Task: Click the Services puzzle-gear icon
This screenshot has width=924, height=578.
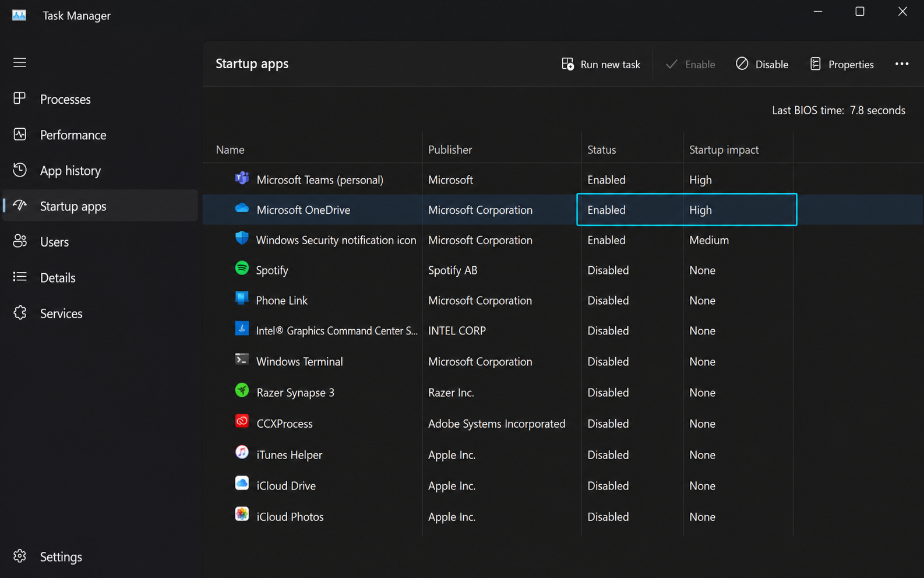Action: click(20, 313)
